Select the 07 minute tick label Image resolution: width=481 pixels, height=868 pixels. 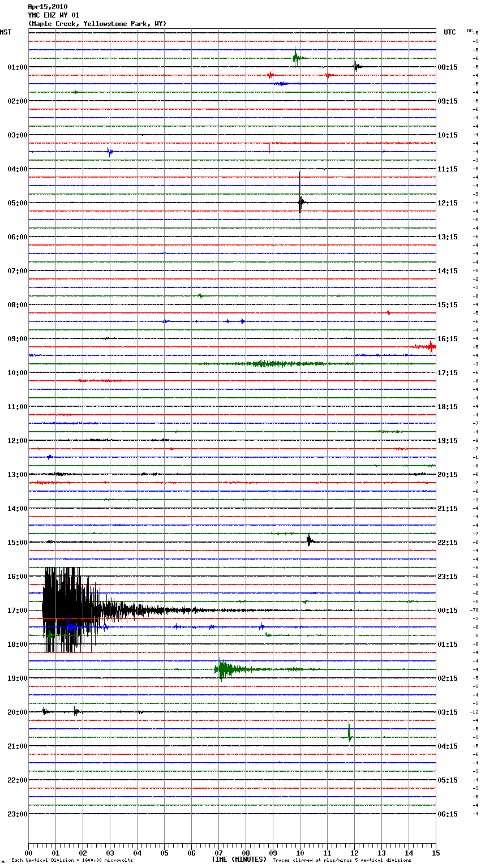[x=218, y=853]
